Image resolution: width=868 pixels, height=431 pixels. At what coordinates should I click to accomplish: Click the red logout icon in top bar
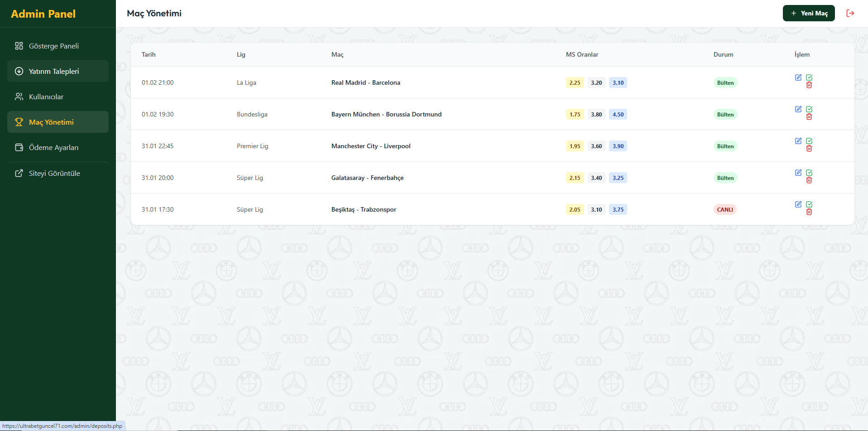click(850, 13)
